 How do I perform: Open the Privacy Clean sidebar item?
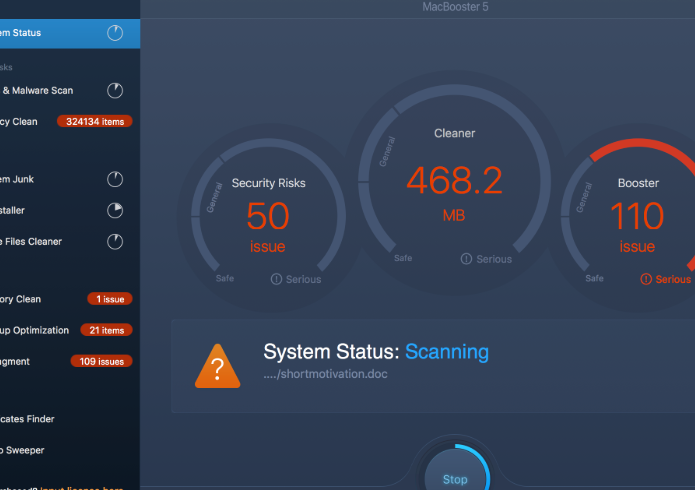[20, 122]
